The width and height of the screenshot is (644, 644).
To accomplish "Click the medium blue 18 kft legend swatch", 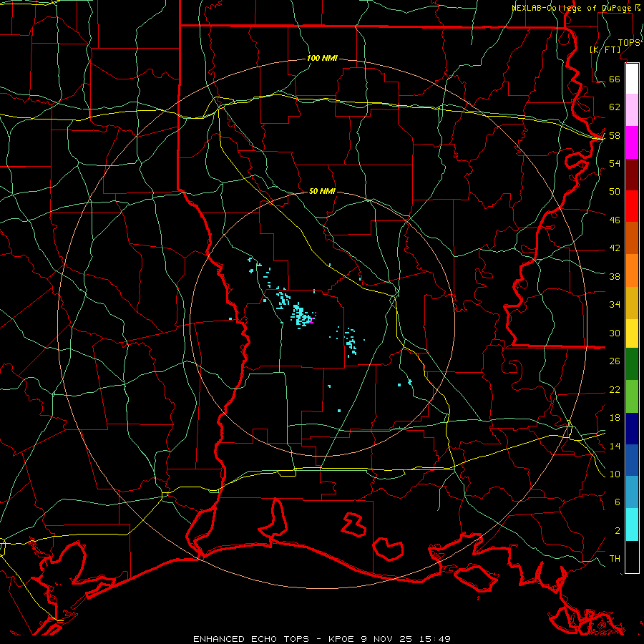I will pyautogui.click(x=632, y=460).
